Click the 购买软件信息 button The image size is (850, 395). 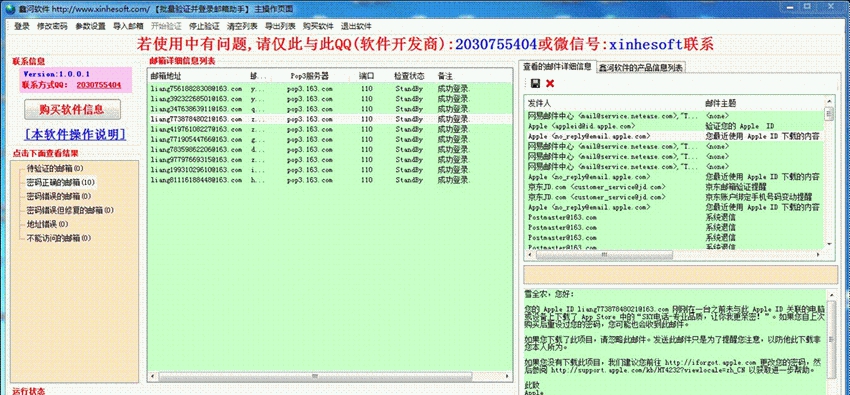(x=72, y=109)
